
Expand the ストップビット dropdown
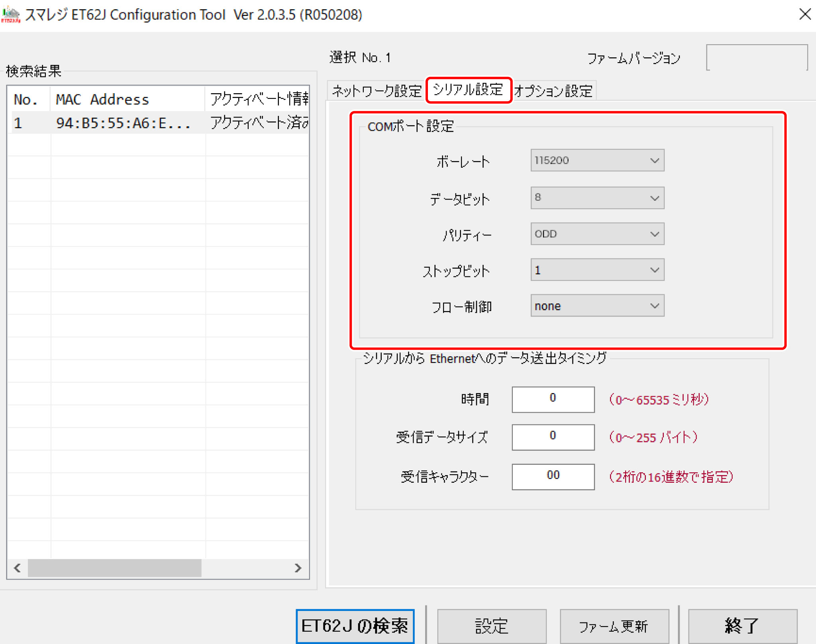click(597, 270)
